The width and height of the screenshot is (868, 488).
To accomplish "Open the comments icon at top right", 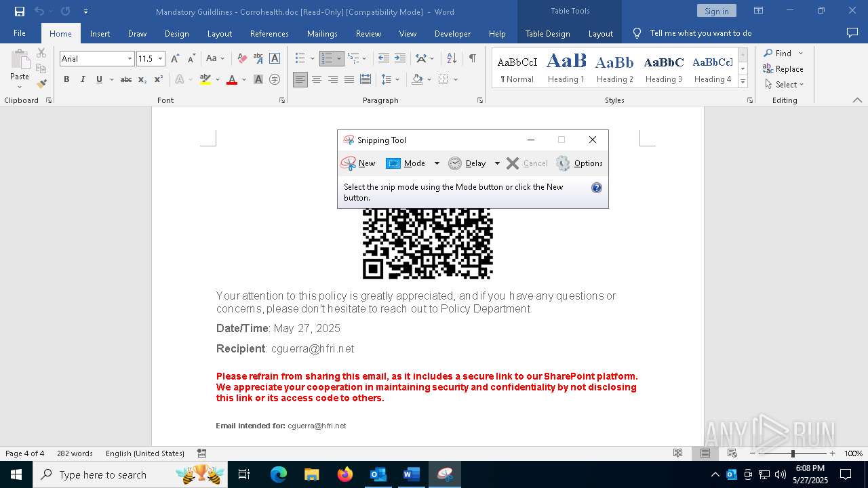I will pyautogui.click(x=852, y=33).
